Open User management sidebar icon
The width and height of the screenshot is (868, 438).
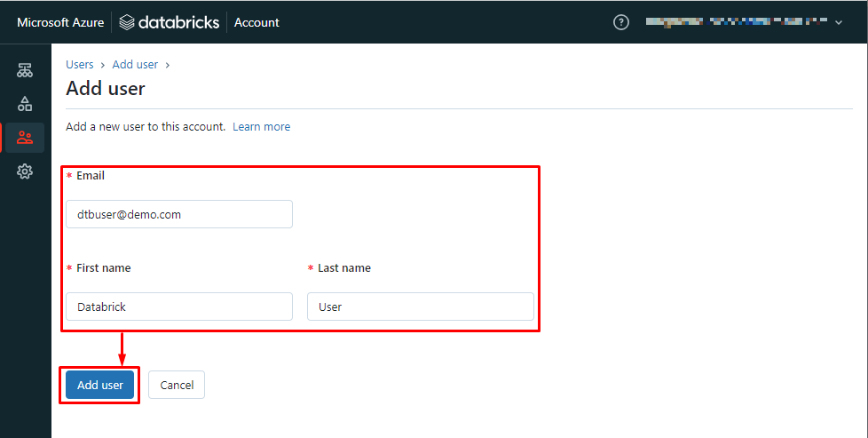point(25,138)
